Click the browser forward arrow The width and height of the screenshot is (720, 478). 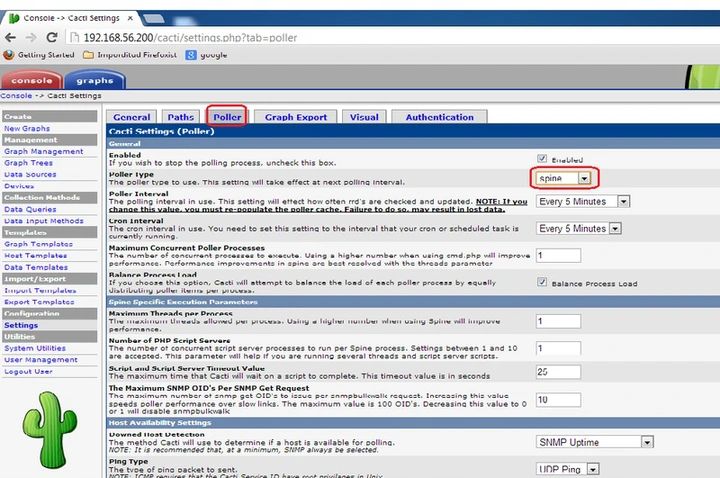(x=31, y=37)
